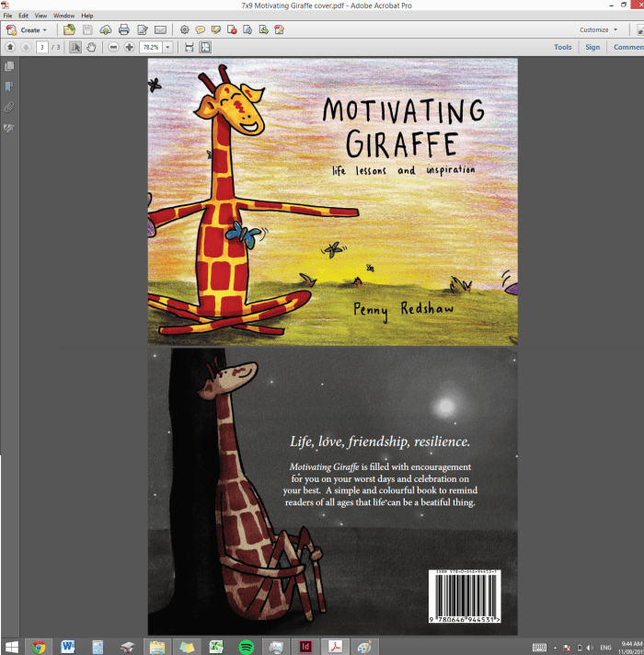Go to the previous page

coord(10,47)
